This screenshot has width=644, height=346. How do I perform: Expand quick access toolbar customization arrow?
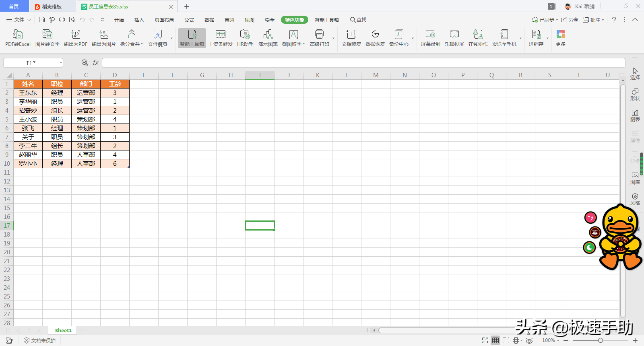click(102, 20)
